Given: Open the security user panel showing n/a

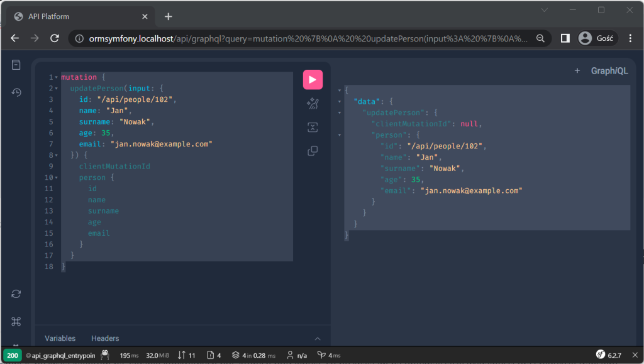Looking at the screenshot, I should pos(297,355).
